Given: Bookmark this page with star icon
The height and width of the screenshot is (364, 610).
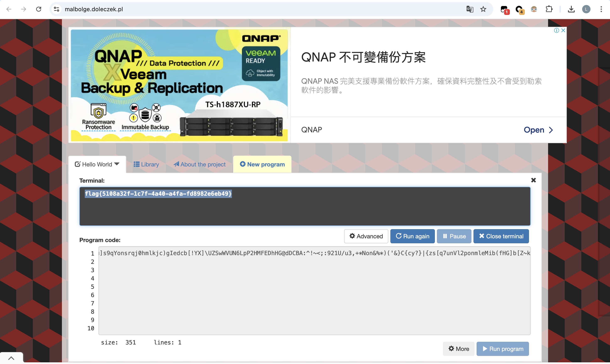Looking at the screenshot, I should click(483, 9).
